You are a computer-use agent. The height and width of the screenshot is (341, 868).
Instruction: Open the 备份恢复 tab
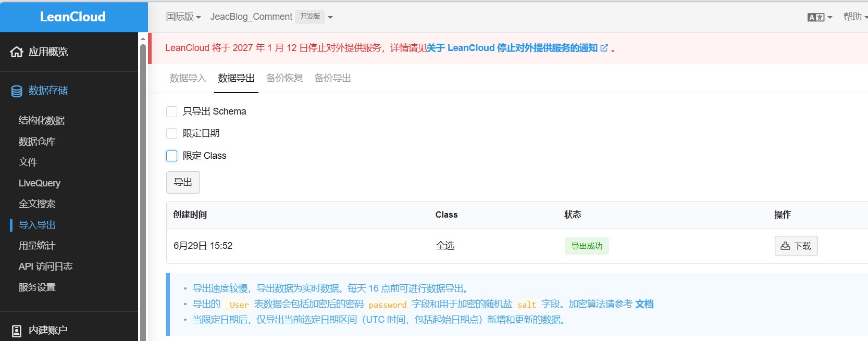[x=284, y=78]
